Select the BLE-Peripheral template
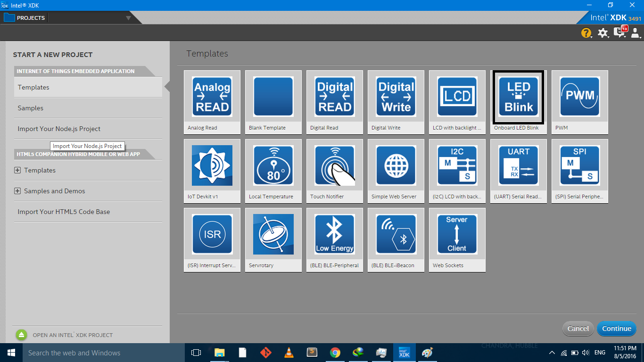 point(335,240)
